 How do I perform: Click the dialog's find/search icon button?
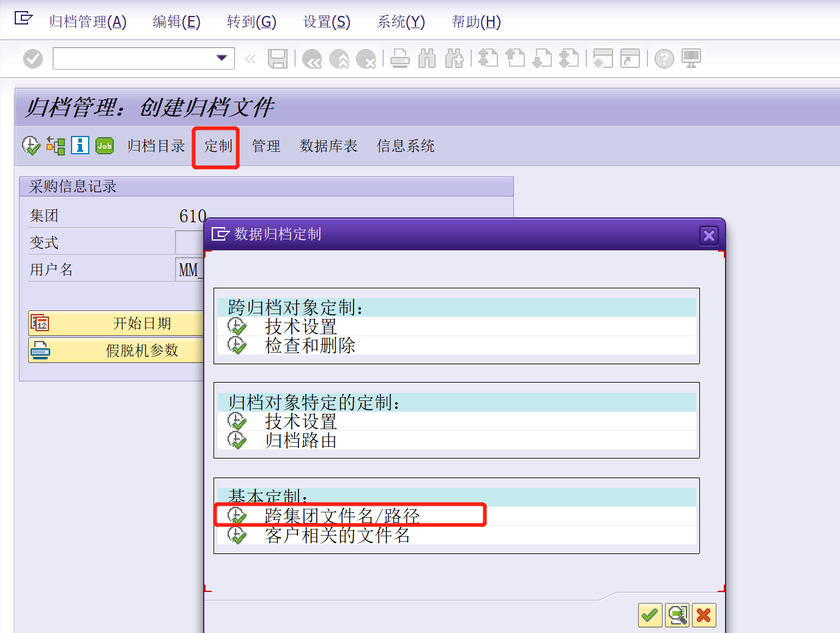(x=677, y=615)
